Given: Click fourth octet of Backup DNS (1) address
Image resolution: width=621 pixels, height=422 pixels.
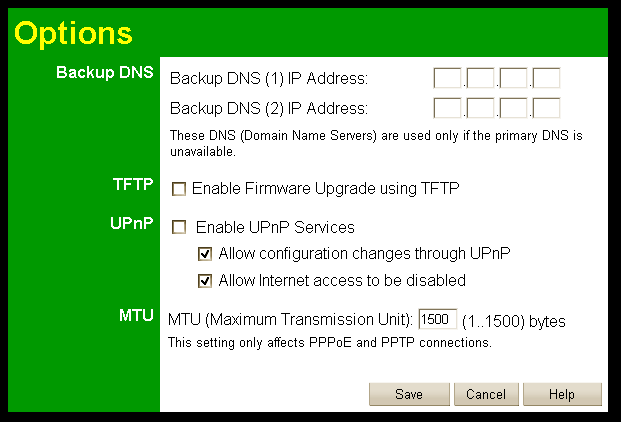Looking at the screenshot, I should pos(546,78).
